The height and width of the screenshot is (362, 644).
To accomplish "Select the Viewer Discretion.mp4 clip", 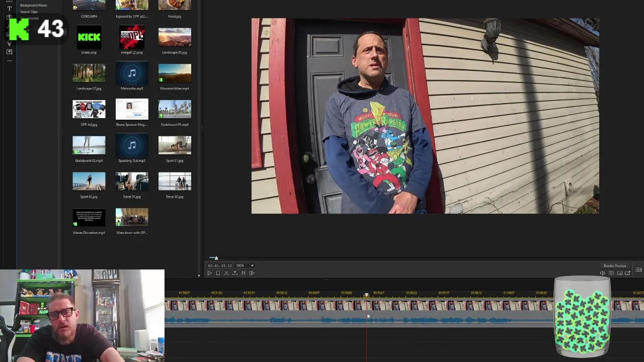I will pyautogui.click(x=89, y=218).
